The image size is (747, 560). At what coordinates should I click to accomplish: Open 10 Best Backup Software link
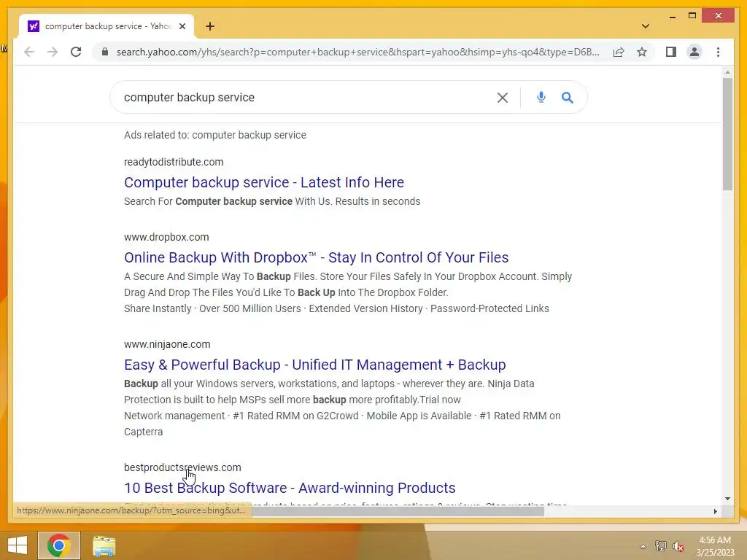[290, 488]
